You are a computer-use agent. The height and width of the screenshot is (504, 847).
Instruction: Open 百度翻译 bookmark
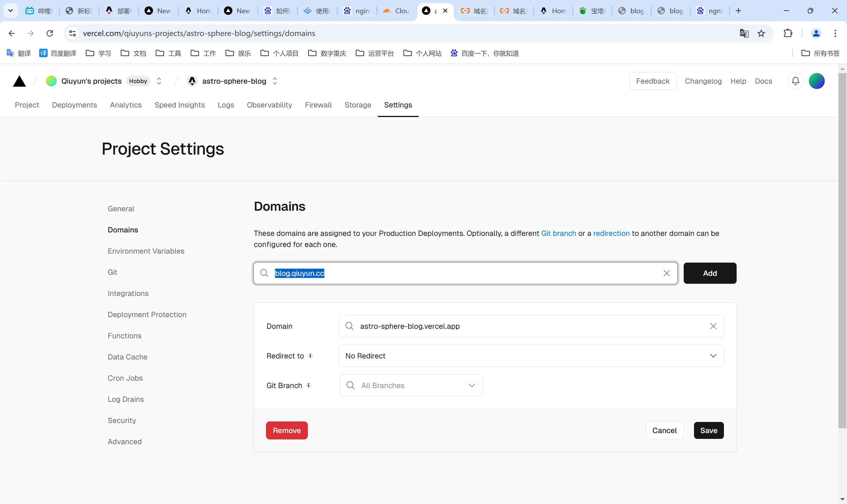[x=57, y=53]
